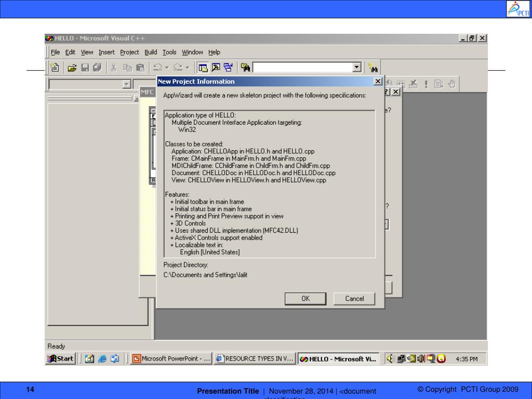Image resolution: width=532 pixels, height=399 pixels.
Task: Close the New Project Information dialog
Action: pyautogui.click(x=378, y=82)
